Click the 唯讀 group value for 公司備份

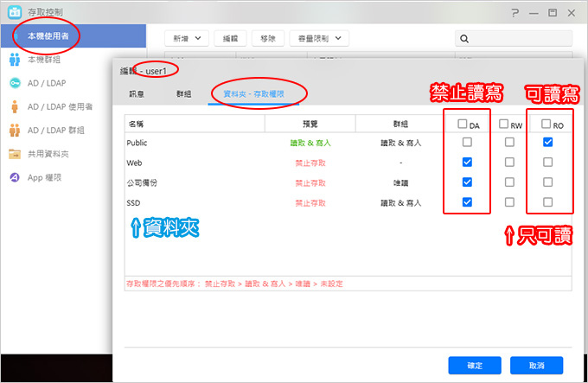click(400, 183)
